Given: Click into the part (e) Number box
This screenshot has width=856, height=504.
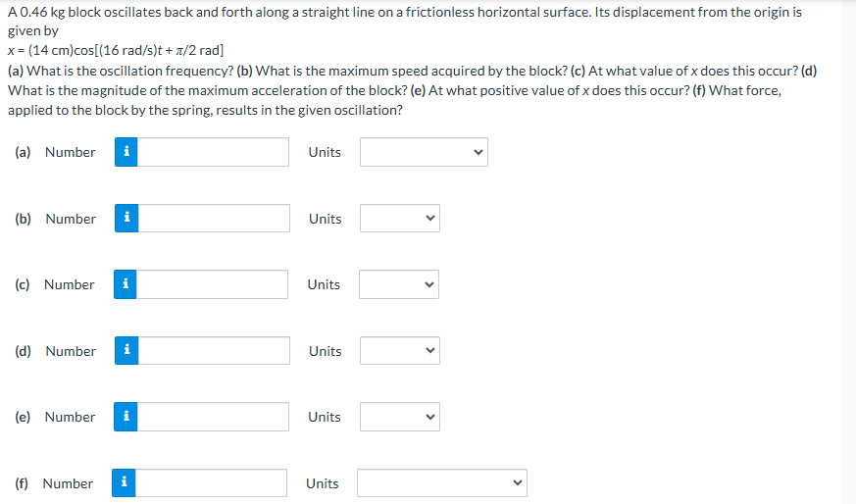Looking at the screenshot, I should pyautogui.click(x=213, y=417).
